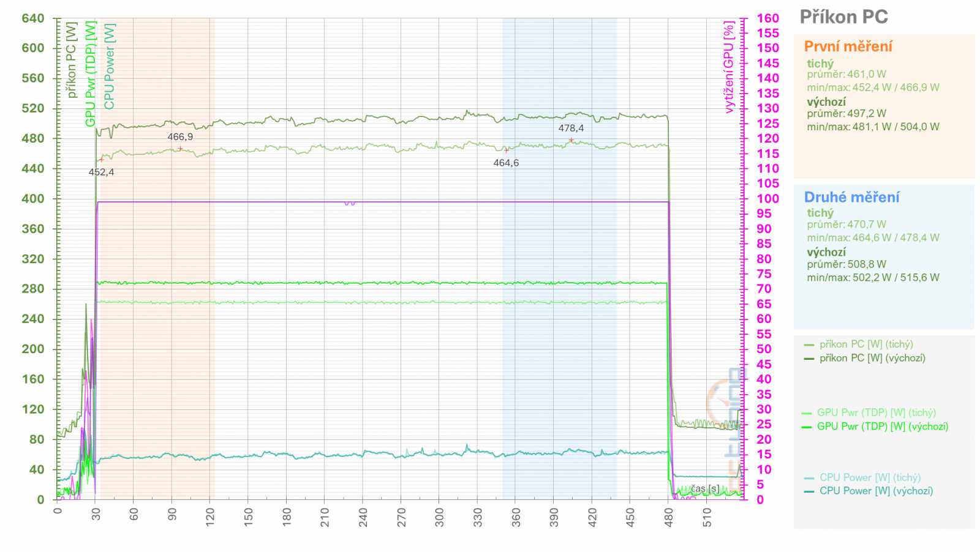Click the bright green GPU Pwr výchozí legend swatch
This screenshot has height=552, width=980.
[807, 427]
